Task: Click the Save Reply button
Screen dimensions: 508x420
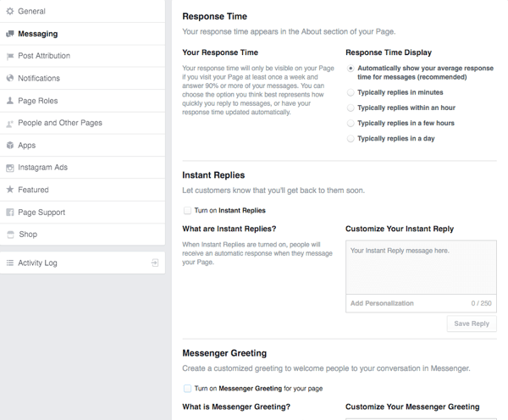Action: pos(472,323)
